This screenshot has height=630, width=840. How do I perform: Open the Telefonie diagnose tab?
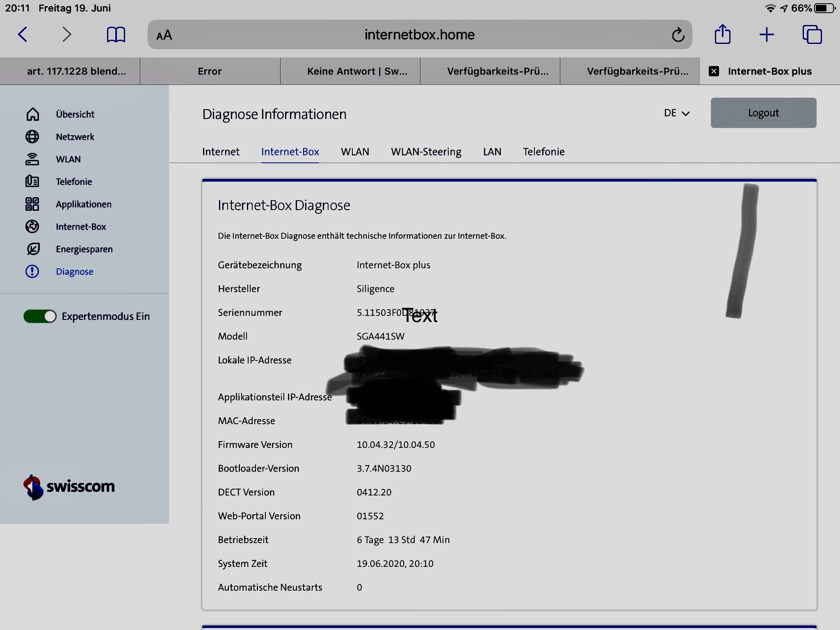543,152
